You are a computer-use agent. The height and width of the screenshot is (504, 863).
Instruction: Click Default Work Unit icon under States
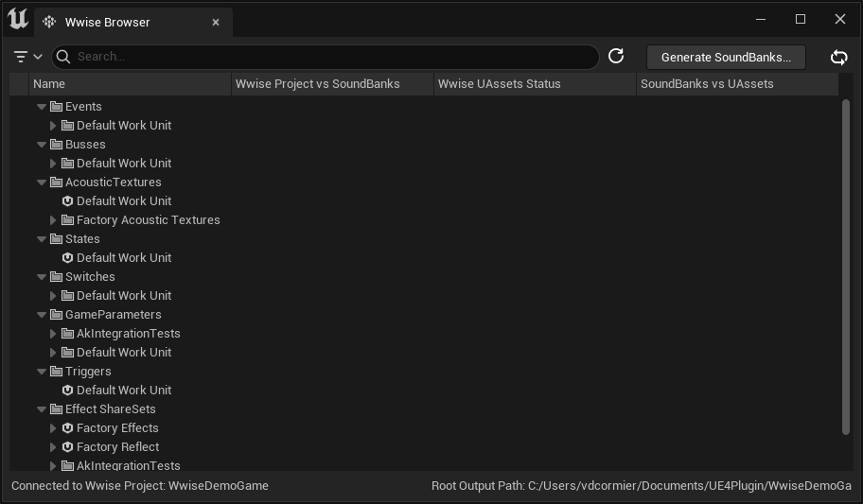click(x=67, y=258)
